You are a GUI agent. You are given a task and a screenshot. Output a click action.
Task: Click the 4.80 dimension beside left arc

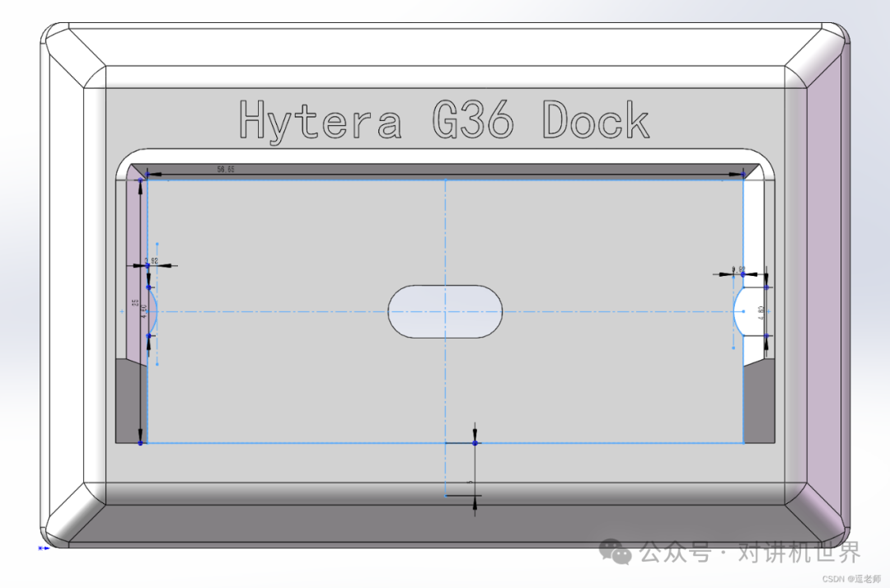(144, 311)
